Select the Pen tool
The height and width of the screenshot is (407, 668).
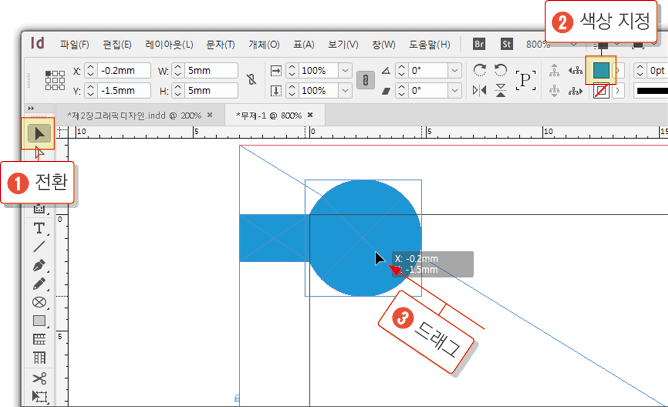click(x=39, y=265)
